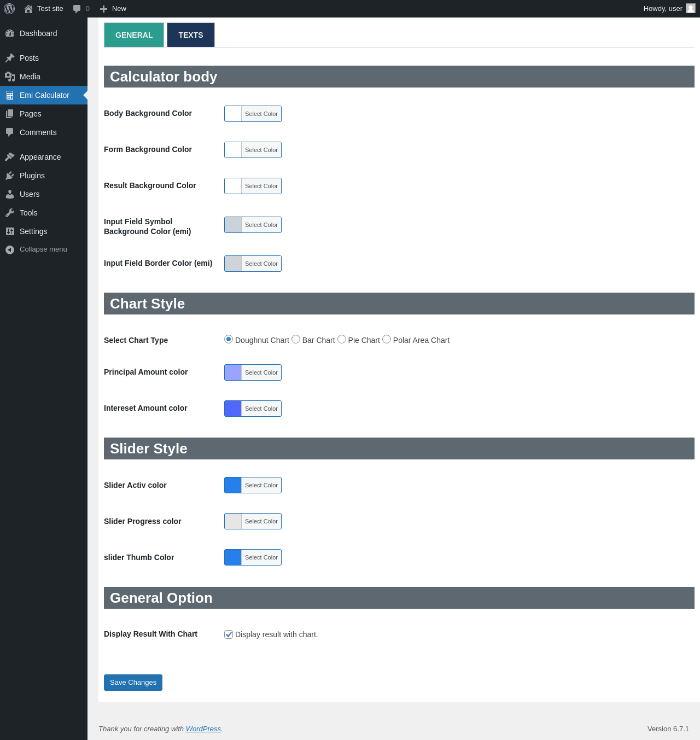Click the Slider Style section heading
Viewport: 700px width, 740px height.
[399, 448]
